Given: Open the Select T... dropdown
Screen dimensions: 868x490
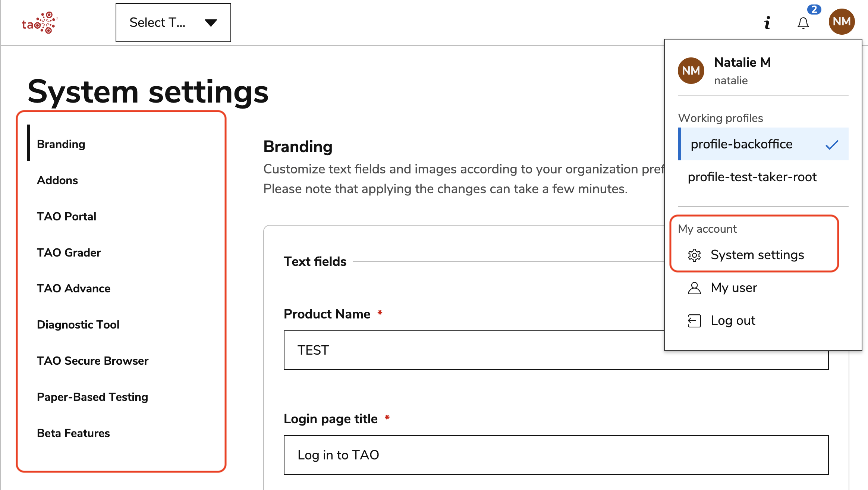Looking at the screenshot, I should pyautogui.click(x=173, y=23).
